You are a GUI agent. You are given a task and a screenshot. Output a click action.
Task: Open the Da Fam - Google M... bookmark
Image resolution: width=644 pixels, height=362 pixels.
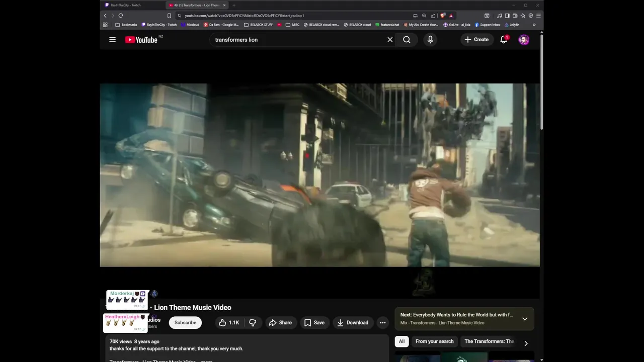221,25
